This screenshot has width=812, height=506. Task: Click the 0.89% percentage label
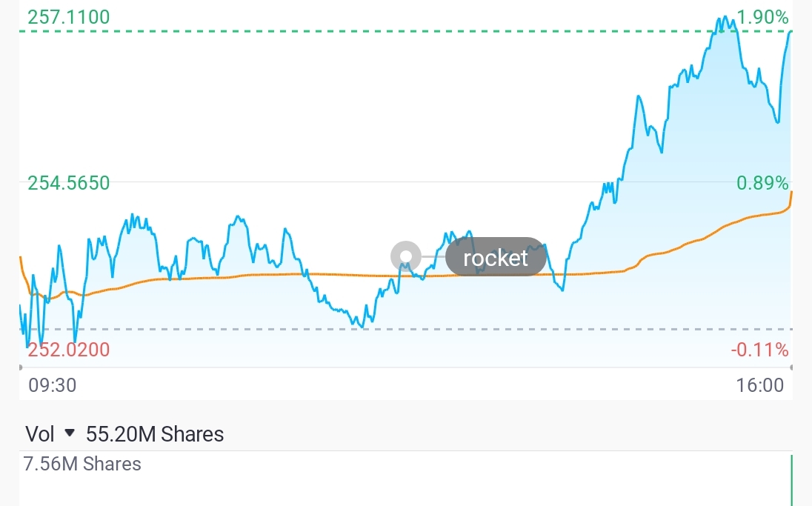point(763,183)
